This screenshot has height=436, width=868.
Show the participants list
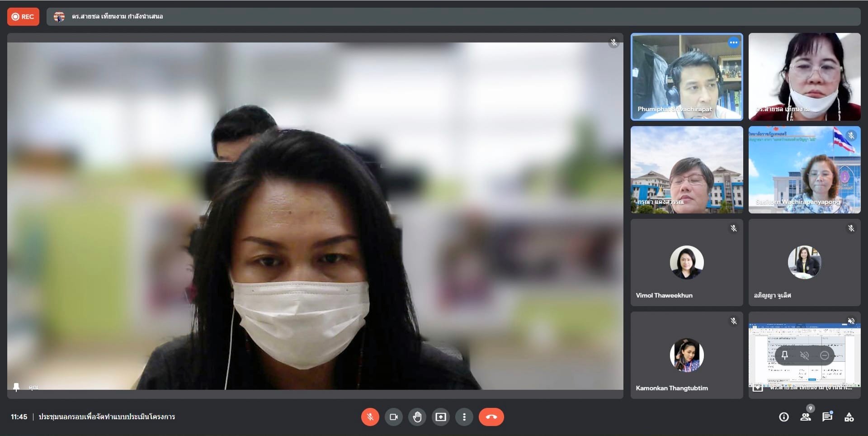pos(806,417)
